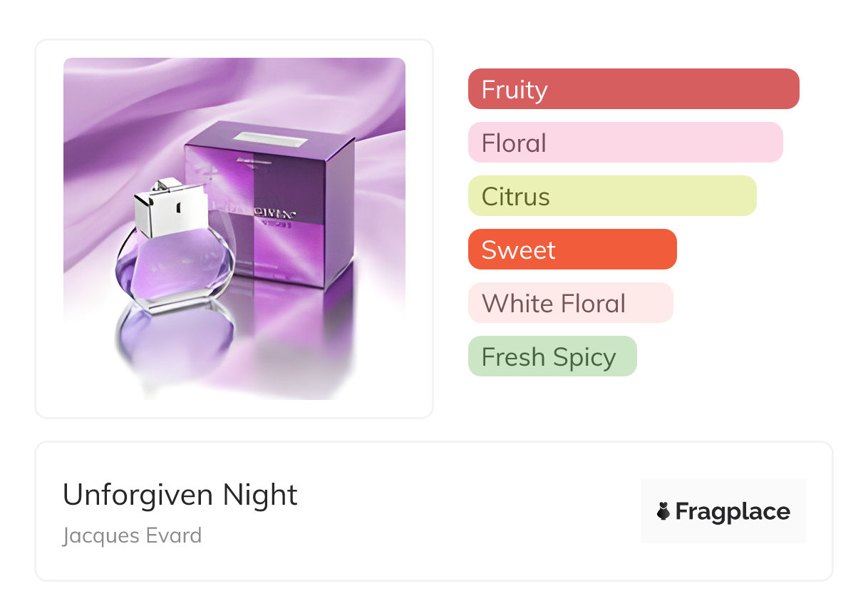Image resolution: width=868 pixels, height=616 pixels.
Task: Select the Fruity accord bar
Action: 634,89
